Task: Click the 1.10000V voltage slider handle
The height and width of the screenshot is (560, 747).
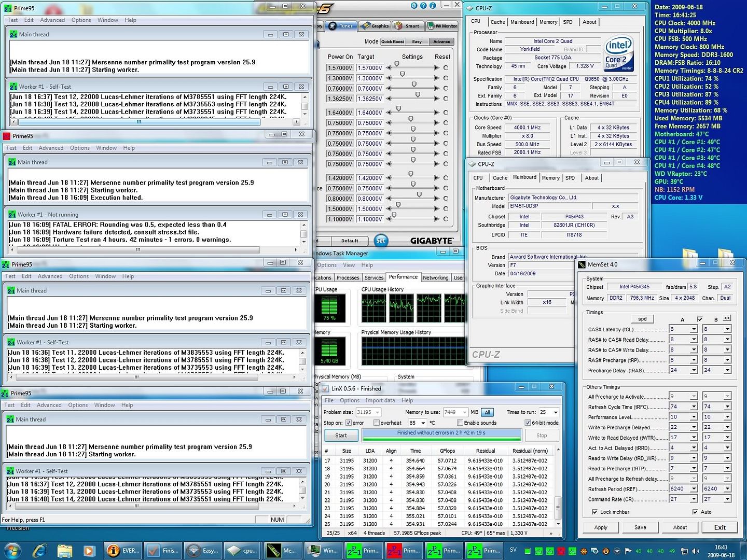Action: 394,215
